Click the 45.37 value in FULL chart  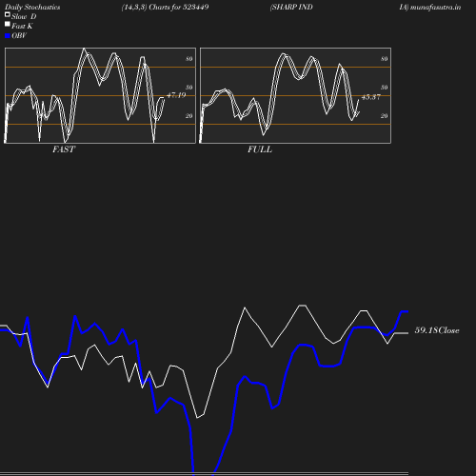pyautogui.click(x=370, y=97)
